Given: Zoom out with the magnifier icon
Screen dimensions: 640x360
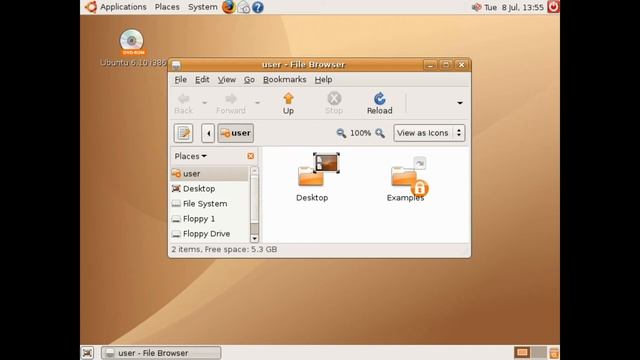Looking at the screenshot, I should point(341,133).
